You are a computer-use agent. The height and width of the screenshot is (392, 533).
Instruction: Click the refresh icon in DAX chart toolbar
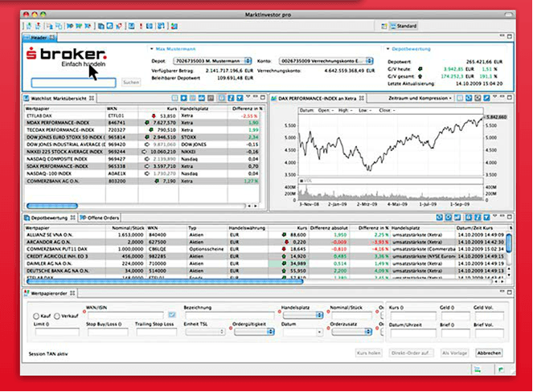point(469,98)
